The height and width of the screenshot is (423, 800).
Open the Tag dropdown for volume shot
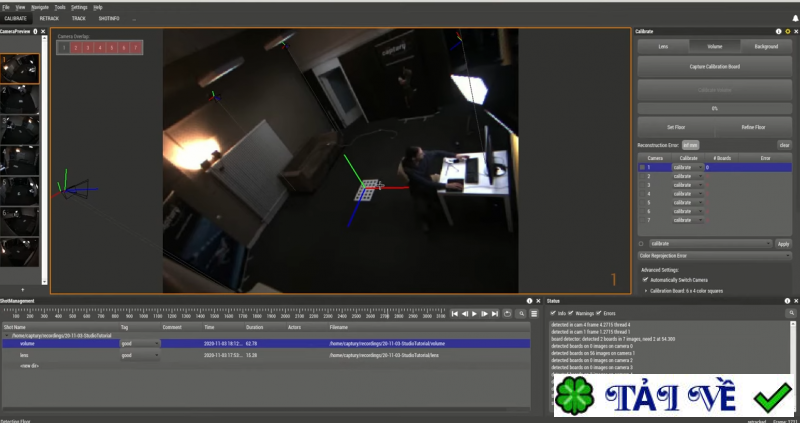tap(156, 343)
